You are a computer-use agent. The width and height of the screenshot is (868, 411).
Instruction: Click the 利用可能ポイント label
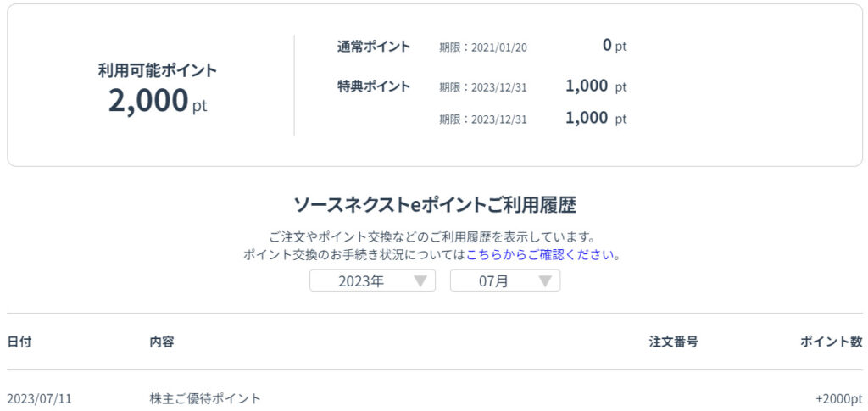click(158, 70)
